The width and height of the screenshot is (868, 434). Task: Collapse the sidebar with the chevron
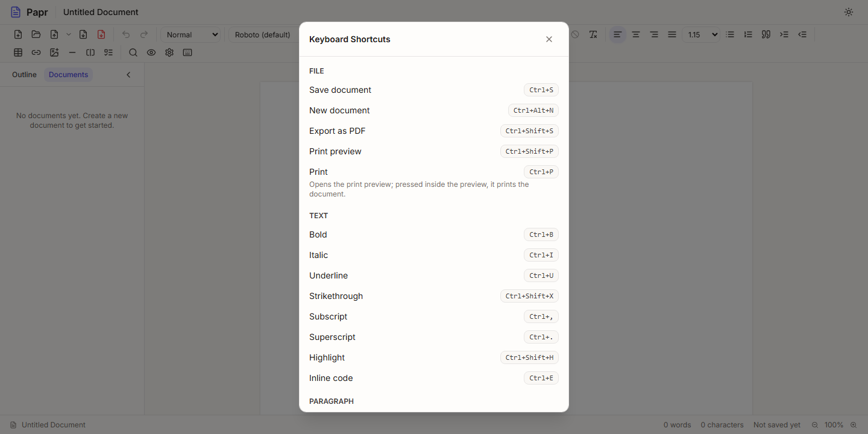pyautogui.click(x=128, y=75)
